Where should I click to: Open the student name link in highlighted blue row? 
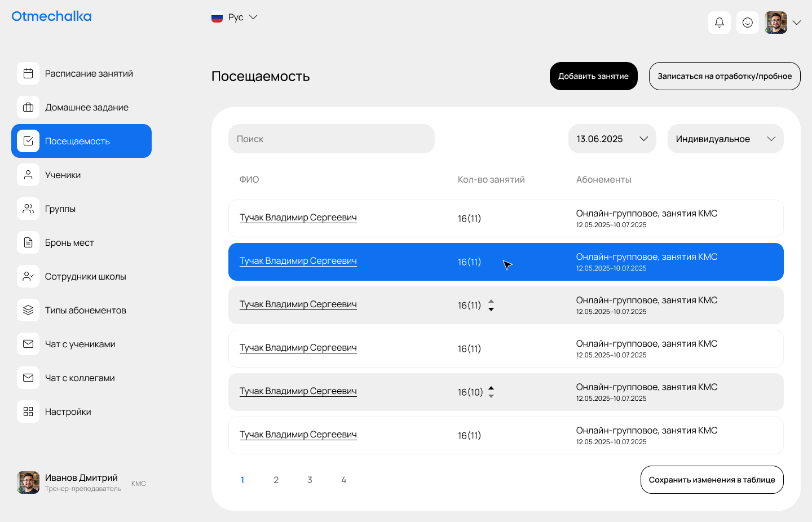[x=298, y=261]
